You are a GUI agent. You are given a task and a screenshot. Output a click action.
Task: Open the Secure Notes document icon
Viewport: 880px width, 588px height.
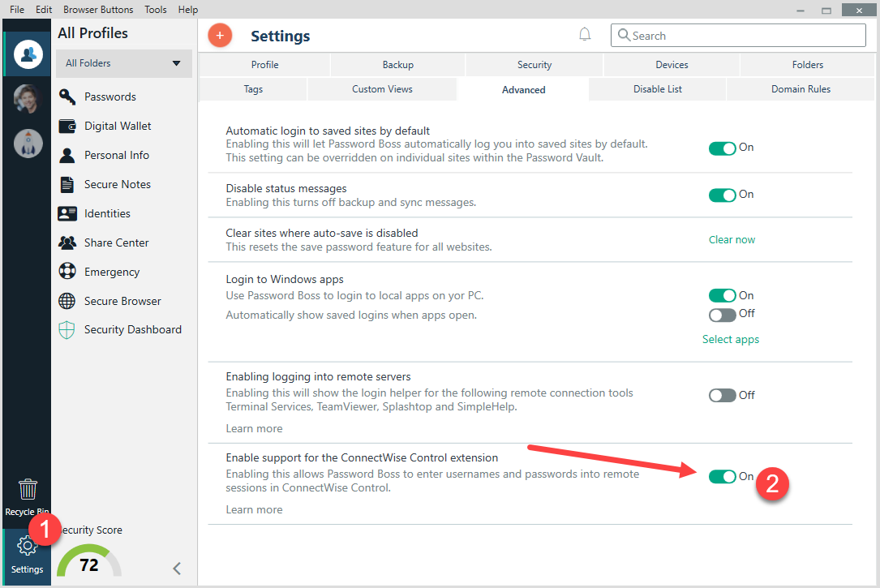pyautogui.click(x=67, y=184)
